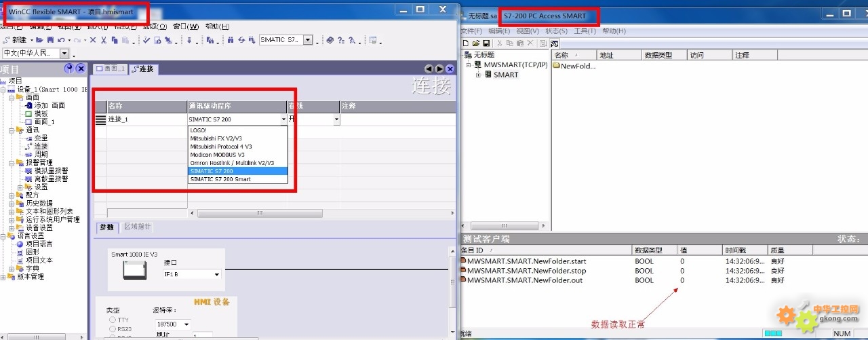Image resolution: width=868 pixels, height=340 pixels.
Task: Click the cut icon in PC Access toolbar
Action: coord(500,43)
